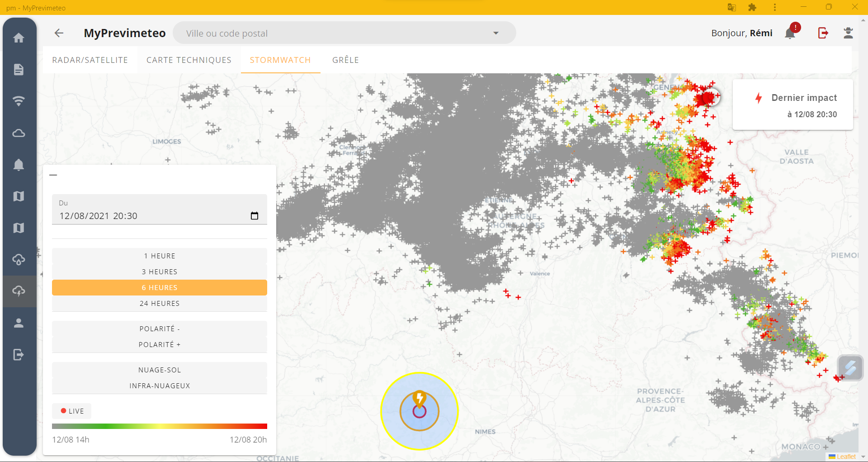Click the Leaflet attribution link

pyautogui.click(x=846, y=457)
